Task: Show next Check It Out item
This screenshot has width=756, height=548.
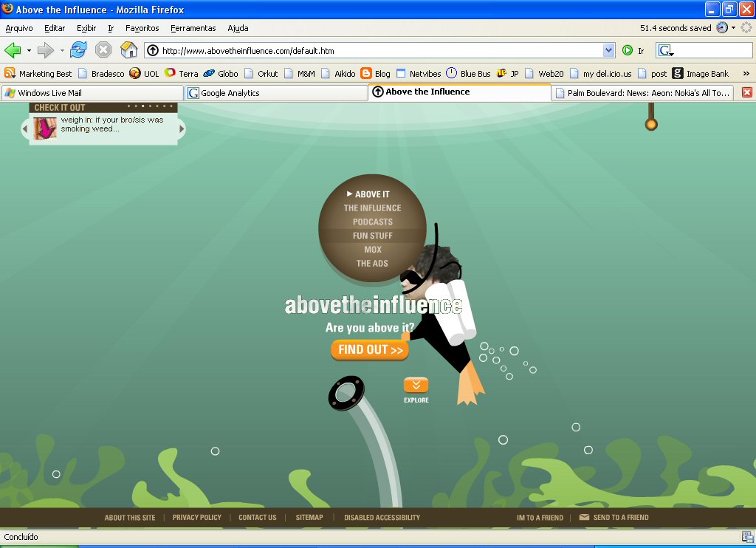Action: click(182, 129)
